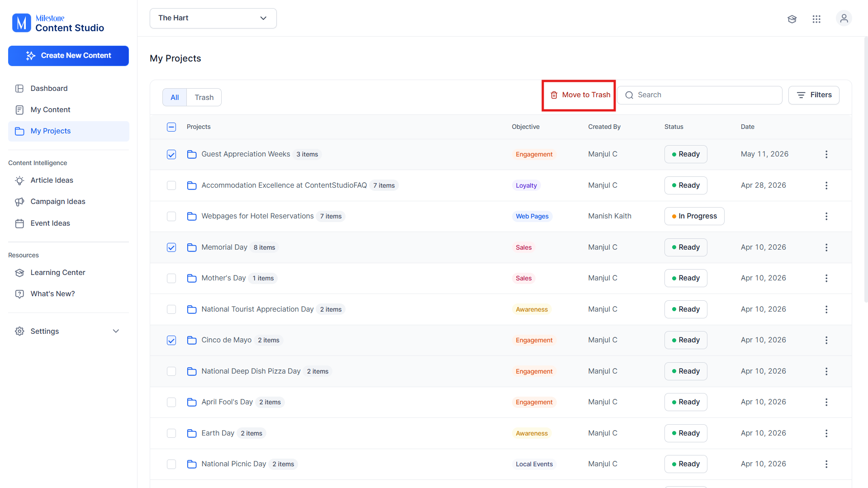Open the Ready status dropdown for Guest Appreciation Weeks
Screen dimensions: 868x488
pyautogui.click(x=686, y=154)
